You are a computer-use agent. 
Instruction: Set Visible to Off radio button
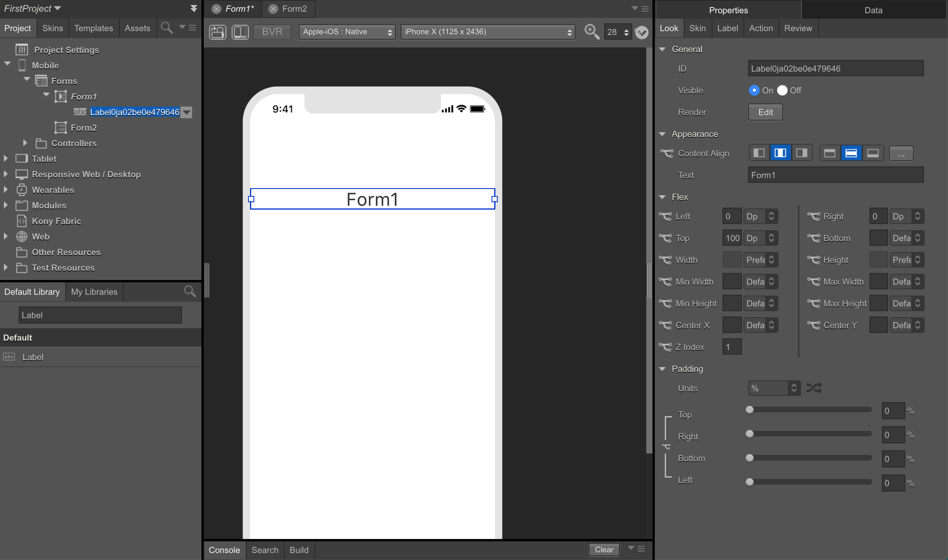[x=782, y=90]
